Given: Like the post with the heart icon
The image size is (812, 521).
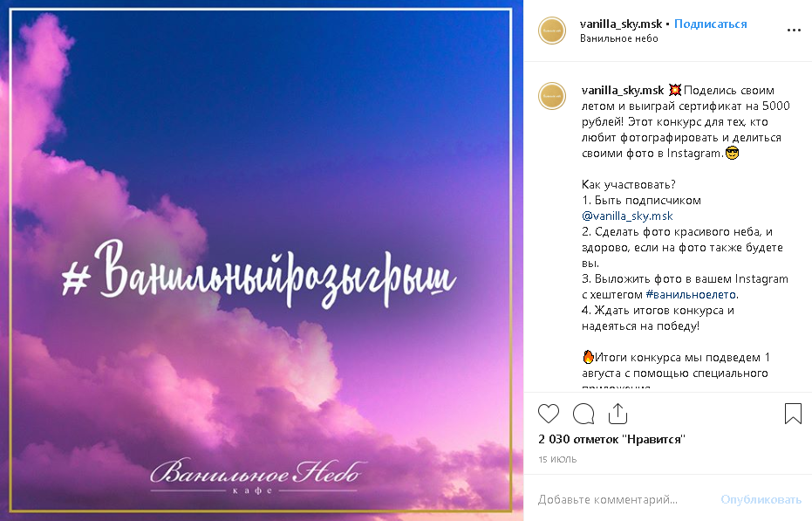Looking at the screenshot, I should pos(549,414).
